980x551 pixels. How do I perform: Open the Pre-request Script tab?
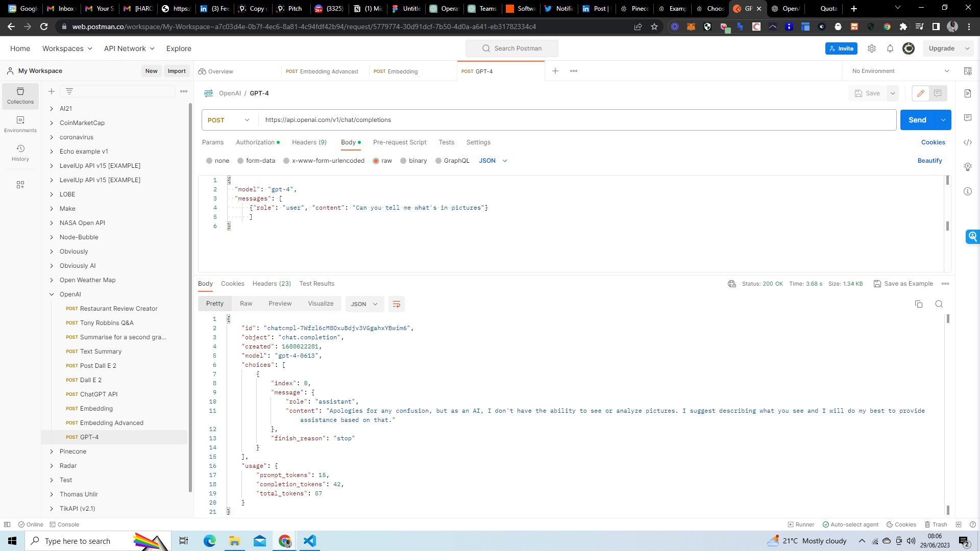pyautogui.click(x=400, y=142)
